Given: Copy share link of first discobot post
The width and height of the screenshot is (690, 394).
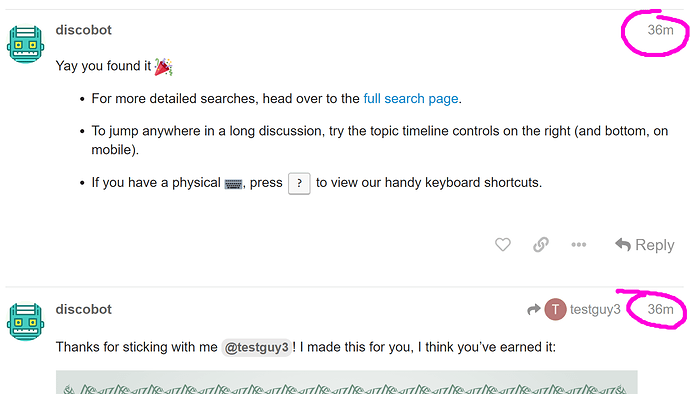Looking at the screenshot, I should 541,245.
